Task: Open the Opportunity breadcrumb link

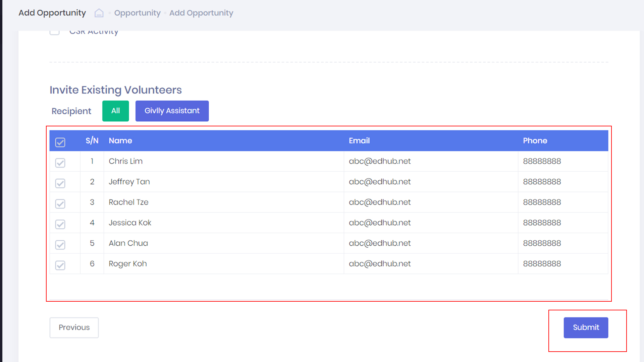Action: coord(137,13)
